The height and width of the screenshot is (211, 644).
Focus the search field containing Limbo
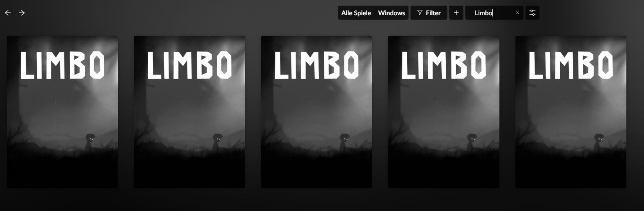[x=494, y=13]
